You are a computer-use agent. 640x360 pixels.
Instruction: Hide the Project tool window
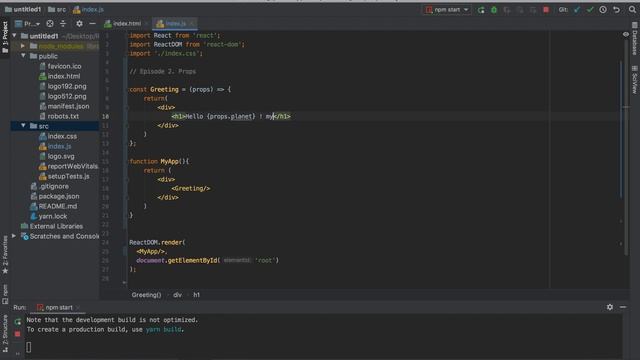tap(92, 24)
